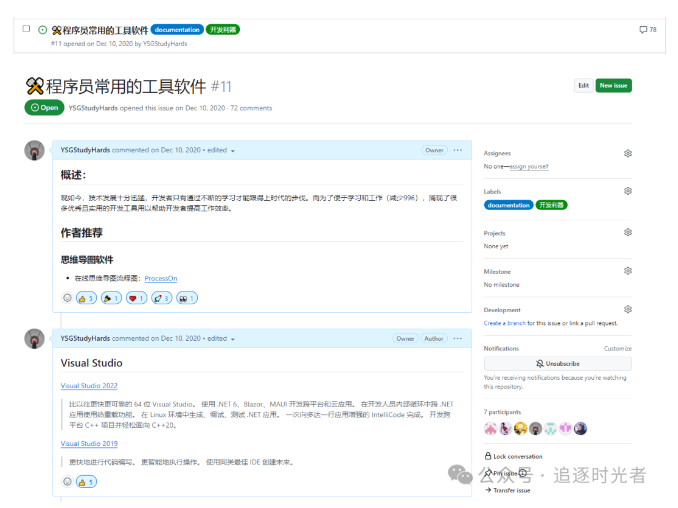Lock conversation via the lock icon
This screenshot has height=508, width=678.
tap(488, 456)
